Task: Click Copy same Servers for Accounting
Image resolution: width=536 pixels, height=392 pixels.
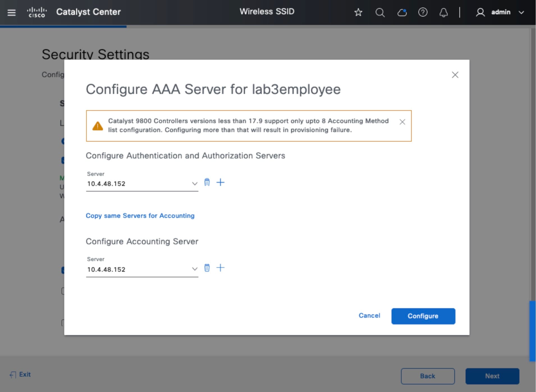Action: click(140, 216)
